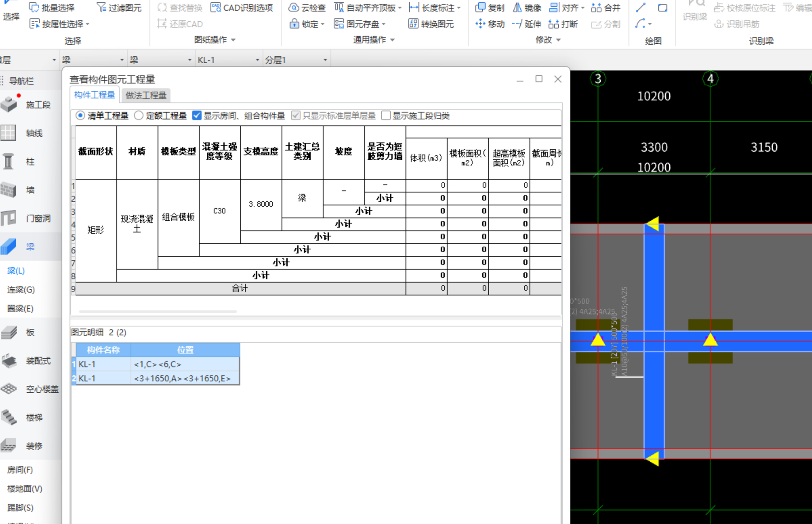The height and width of the screenshot is (524, 812).
Task: Select 清单工程量 radio option
Action: (80, 116)
